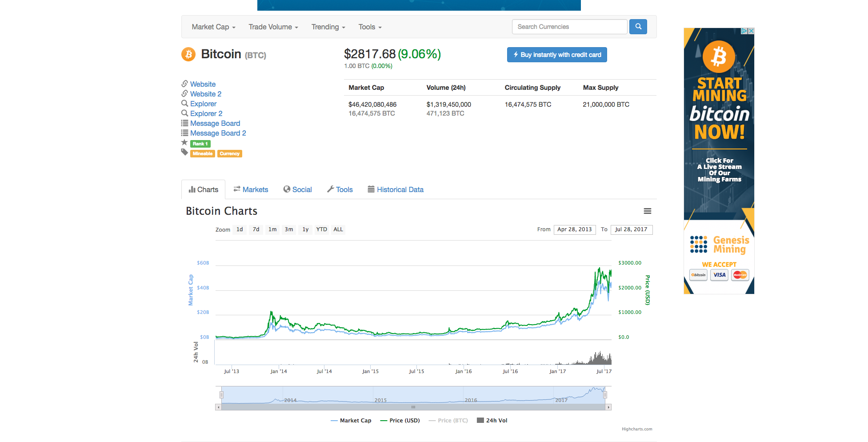The width and height of the screenshot is (868, 442).
Task: Click the navigator scrollbar right arrow
Action: tap(608, 407)
